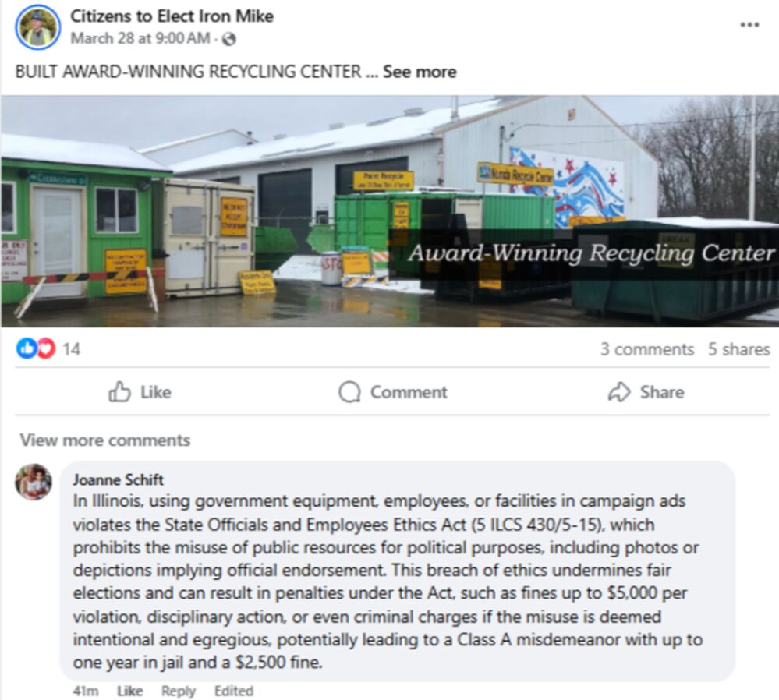Reply to Joanne Schift's comment
This screenshot has width=779, height=700.
click(179, 691)
